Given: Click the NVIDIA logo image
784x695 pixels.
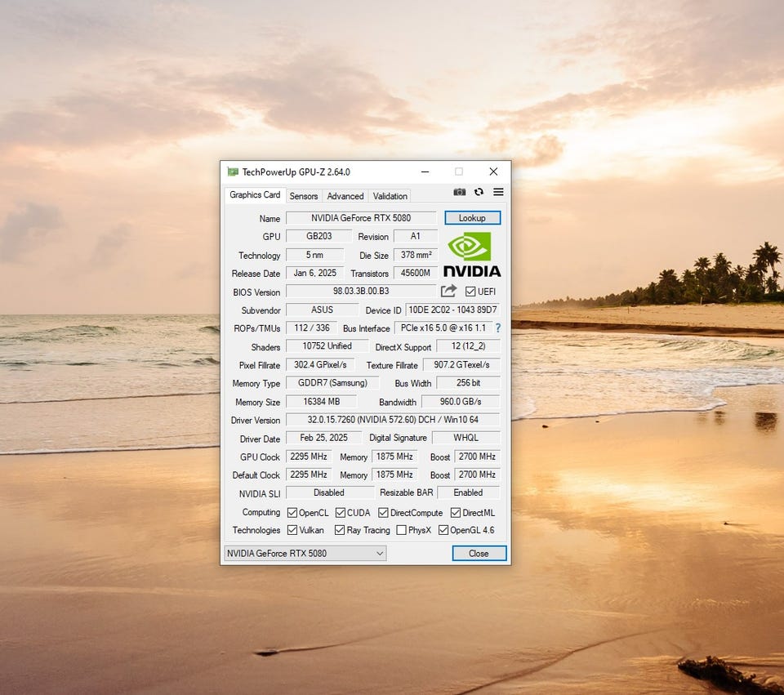Looking at the screenshot, I should coord(471,254).
